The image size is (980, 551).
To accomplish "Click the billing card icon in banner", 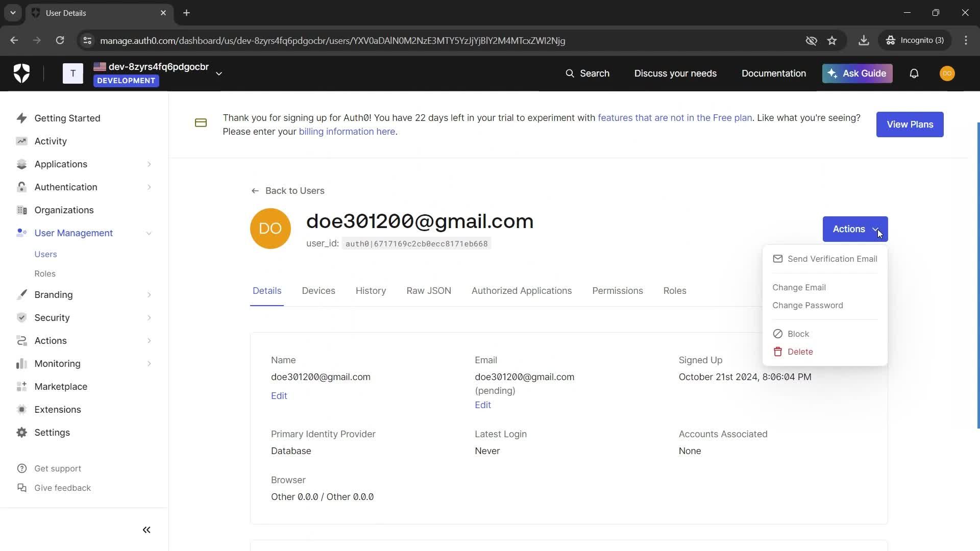I will click(x=201, y=123).
